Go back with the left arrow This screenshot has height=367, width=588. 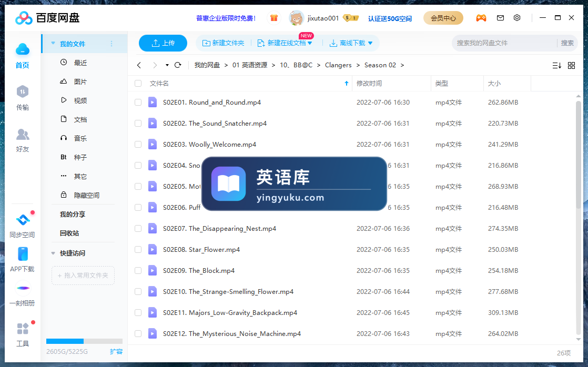[x=139, y=65]
